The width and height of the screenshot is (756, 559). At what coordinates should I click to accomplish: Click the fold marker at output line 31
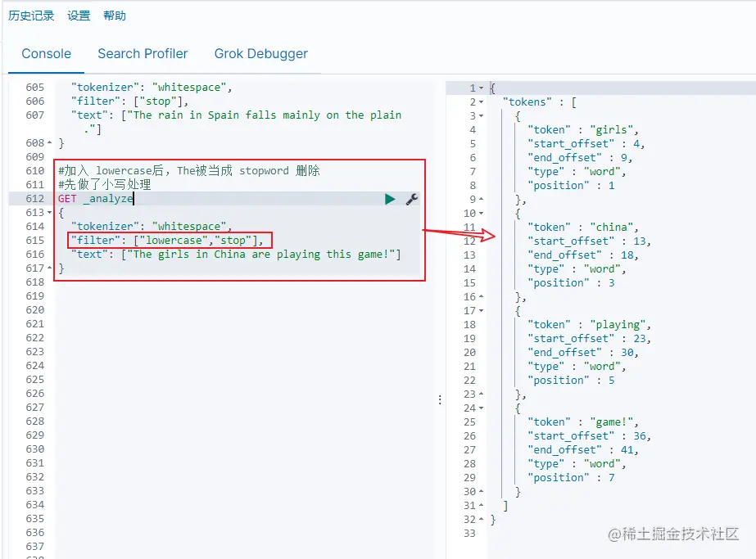[481, 506]
